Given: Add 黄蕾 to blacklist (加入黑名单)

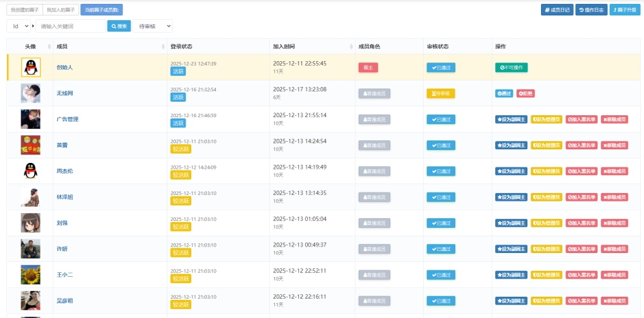Looking at the screenshot, I should pos(582,145).
